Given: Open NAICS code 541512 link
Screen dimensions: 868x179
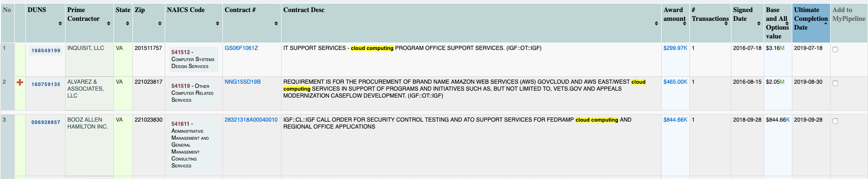Looking at the screenshot, I should point(180,52).
